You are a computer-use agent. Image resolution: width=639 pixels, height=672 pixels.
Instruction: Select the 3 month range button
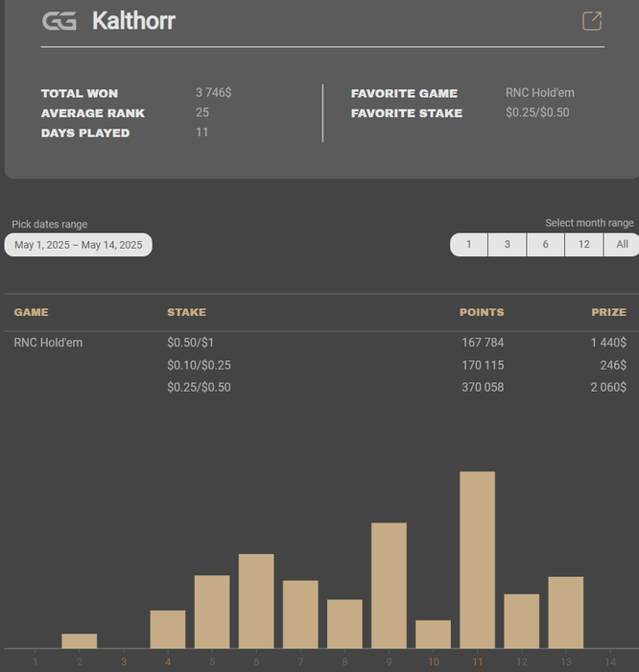[x=508, y=244]
